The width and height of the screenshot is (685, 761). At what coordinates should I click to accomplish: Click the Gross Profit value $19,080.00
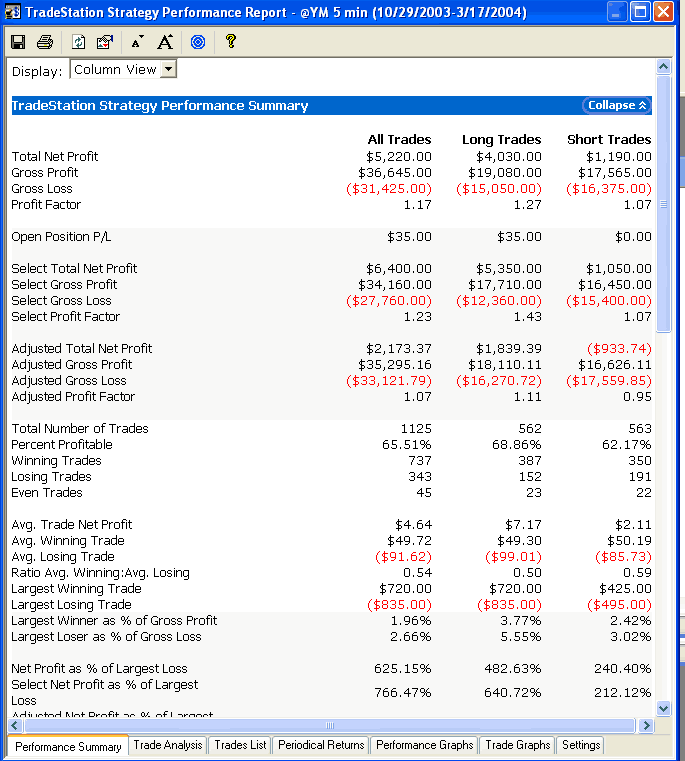[504, 172]
